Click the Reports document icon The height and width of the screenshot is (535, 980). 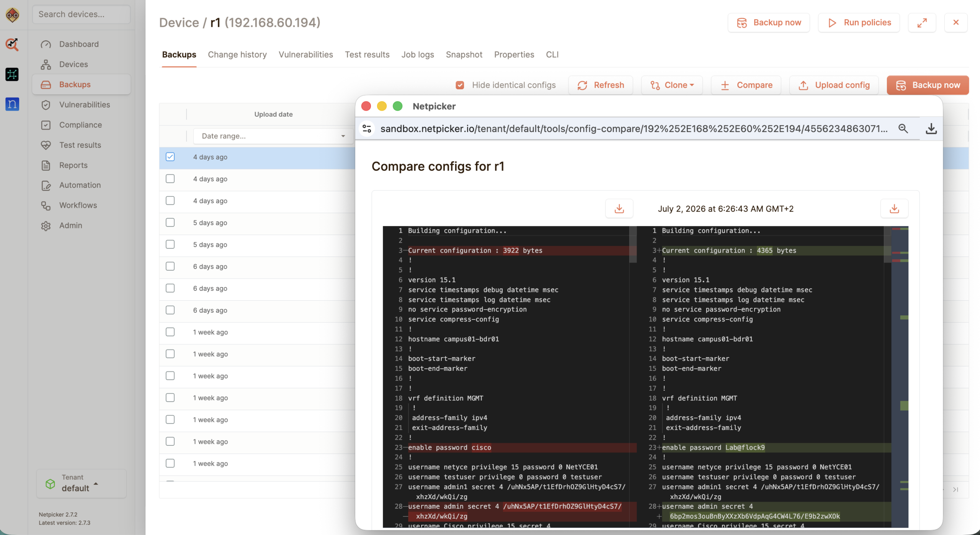[x=46, y=165]
